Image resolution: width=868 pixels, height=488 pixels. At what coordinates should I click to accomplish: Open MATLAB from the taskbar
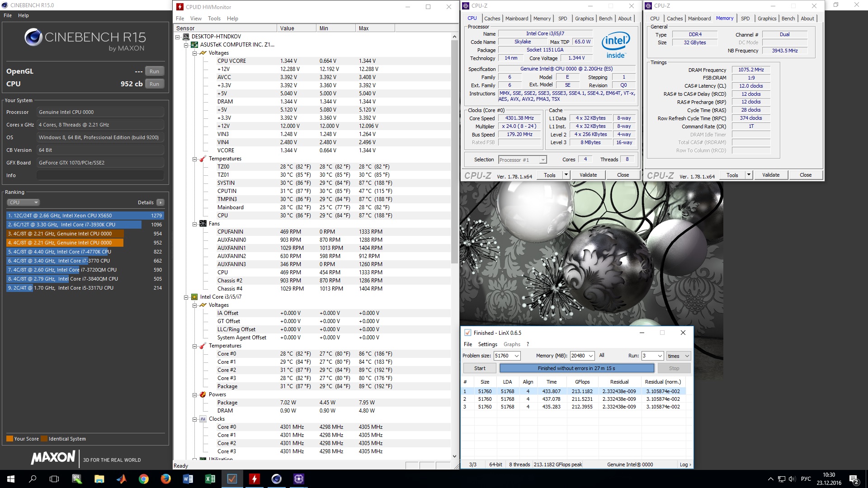click(121, 479)
